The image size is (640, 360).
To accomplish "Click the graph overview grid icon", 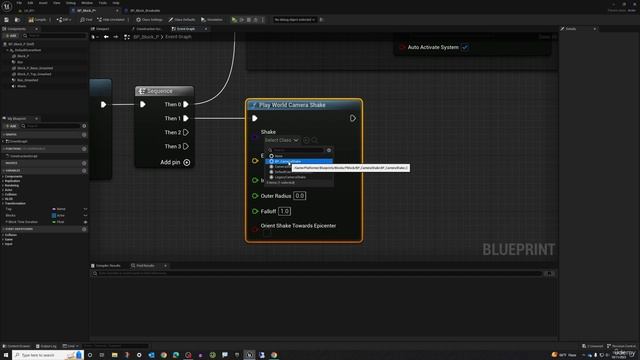I will coord(127,37).
